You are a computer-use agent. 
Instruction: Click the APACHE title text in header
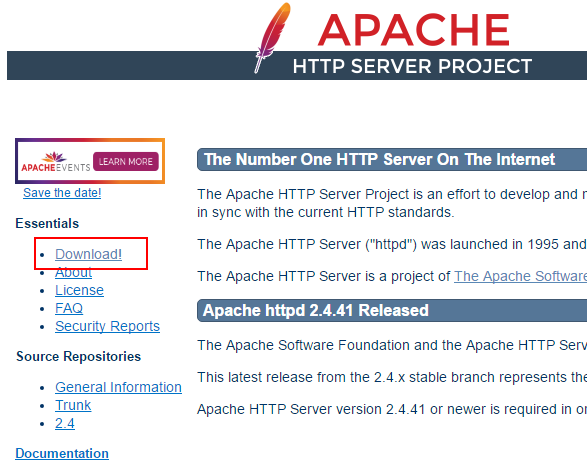414,30
